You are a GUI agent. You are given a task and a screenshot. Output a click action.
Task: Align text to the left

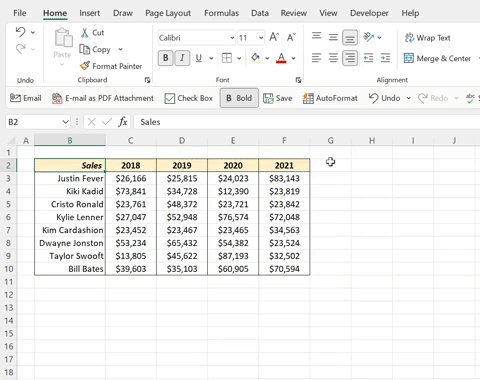[316, 58]
